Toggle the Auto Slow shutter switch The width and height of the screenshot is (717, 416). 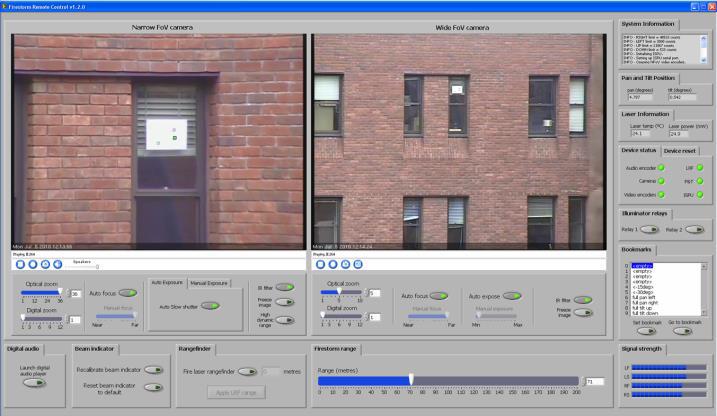point(210,306)
